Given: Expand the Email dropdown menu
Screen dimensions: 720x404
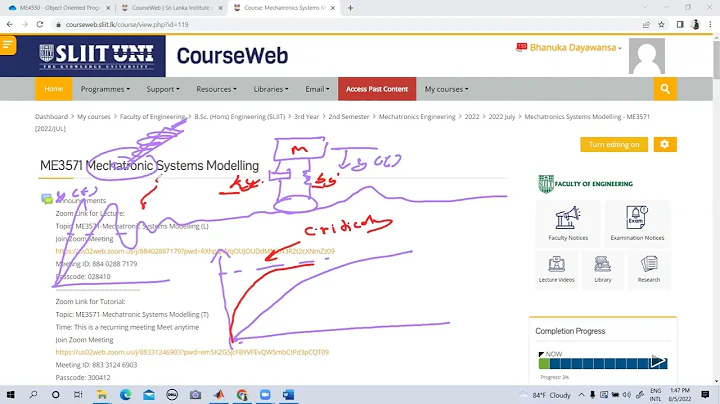Looking at the screenshot, I should pos(317,89).
